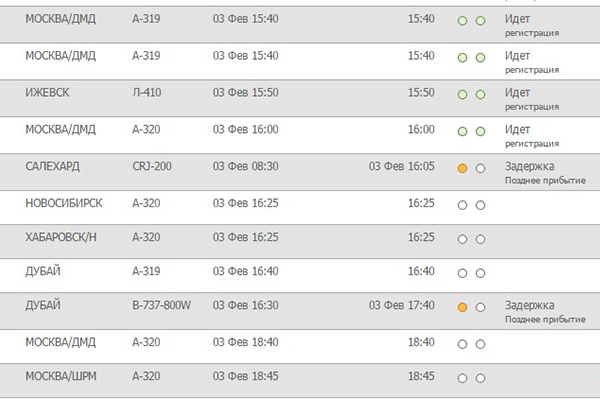
Task: Click aircraft type CRJ-200
Action: pyautogui.click(x=152, y=167)
